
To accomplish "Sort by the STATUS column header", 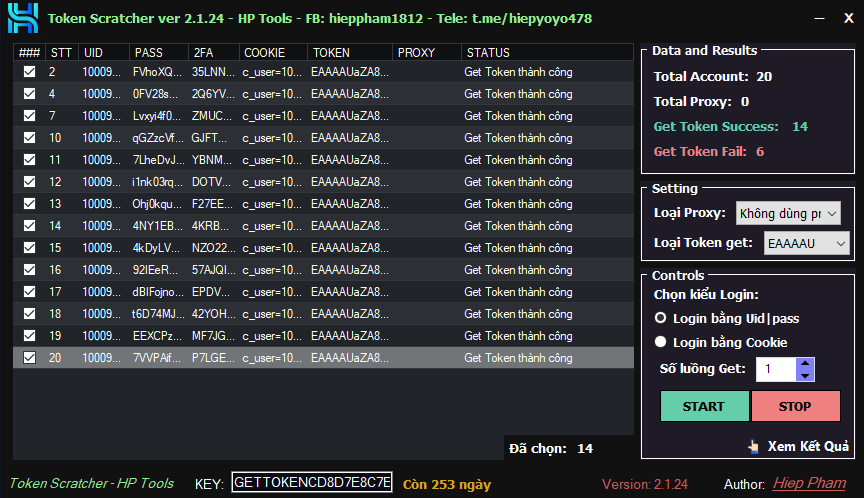I will [487, 53].
